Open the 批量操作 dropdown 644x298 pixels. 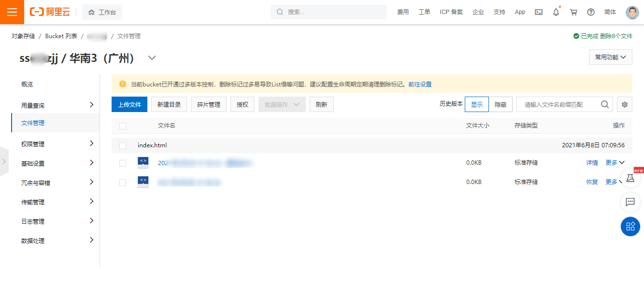point(282,104)
